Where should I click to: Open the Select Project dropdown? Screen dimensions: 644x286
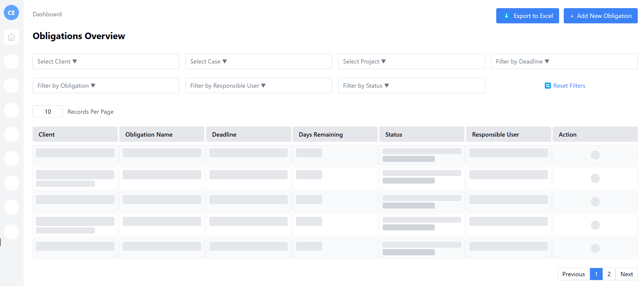411,61
